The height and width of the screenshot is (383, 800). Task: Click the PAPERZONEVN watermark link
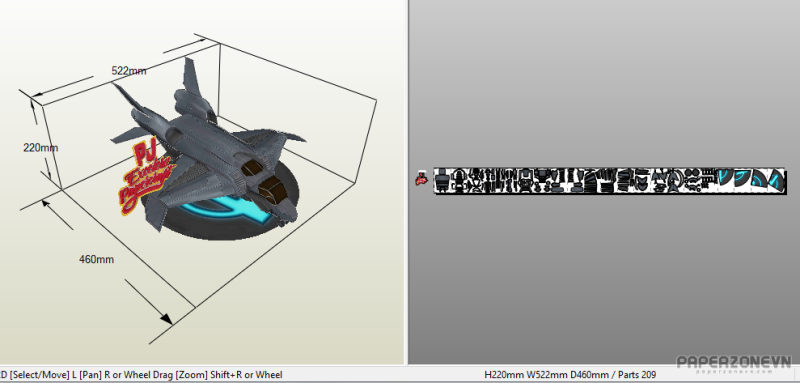[734, 364]
